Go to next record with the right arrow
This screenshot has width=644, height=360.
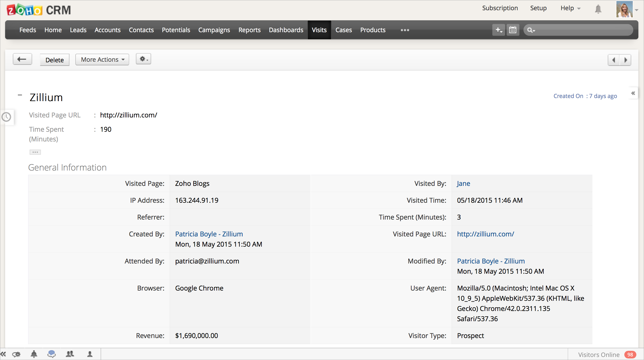click(x=625, y=60)
